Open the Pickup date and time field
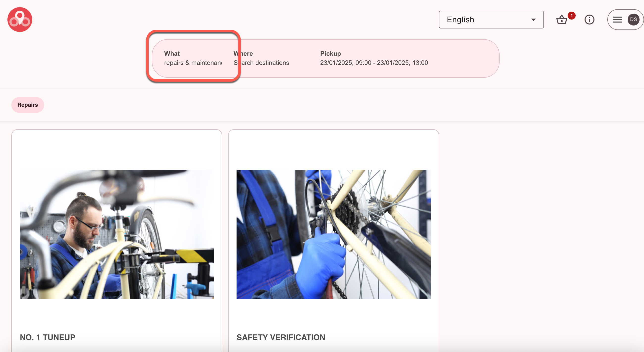Screen dimensions: 644x352 374,62
